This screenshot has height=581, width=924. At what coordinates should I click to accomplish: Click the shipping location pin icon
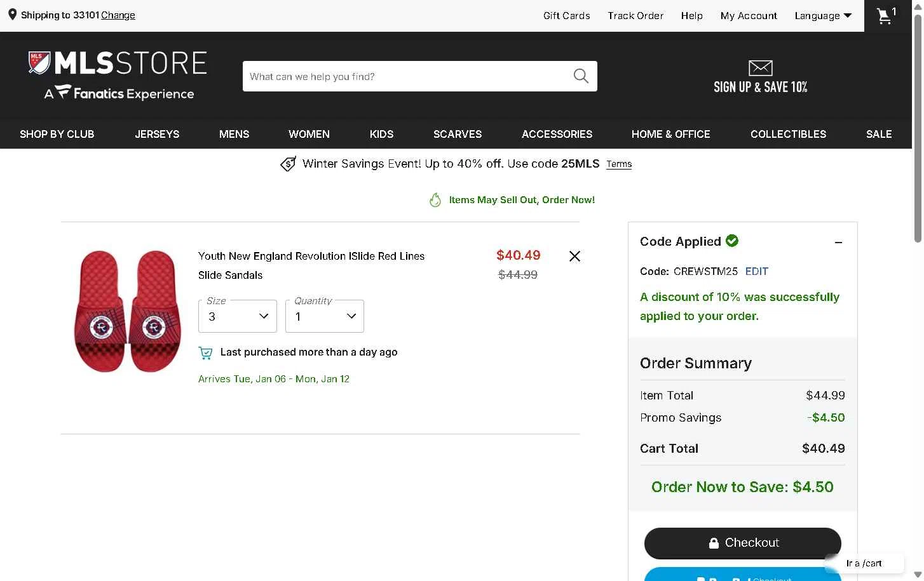12,15
